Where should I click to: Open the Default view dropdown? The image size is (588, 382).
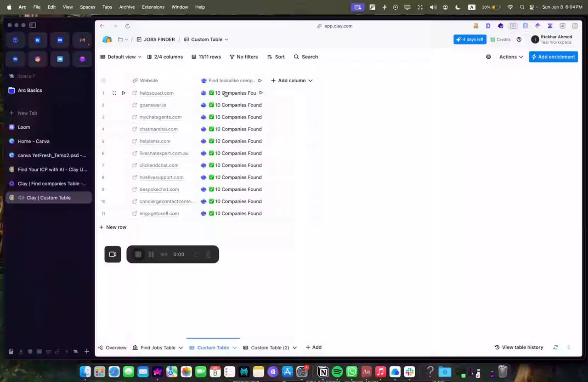coord(121,57)
